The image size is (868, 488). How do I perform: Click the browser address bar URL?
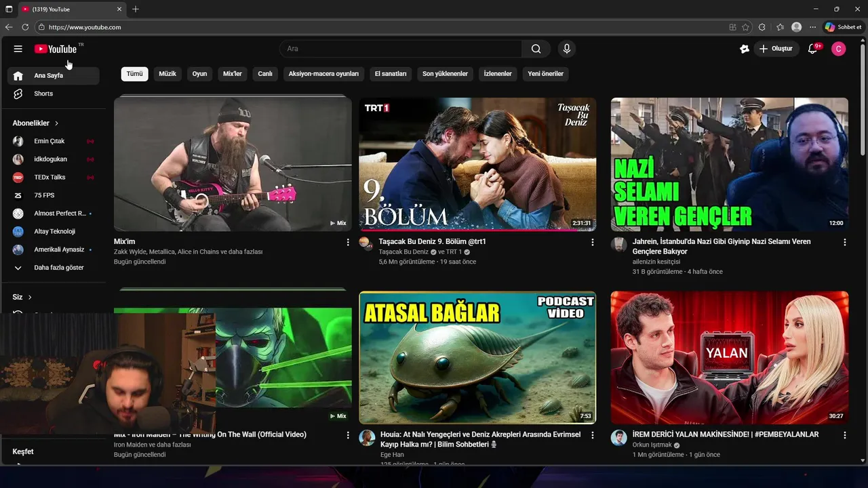click(x=85, y=27)
